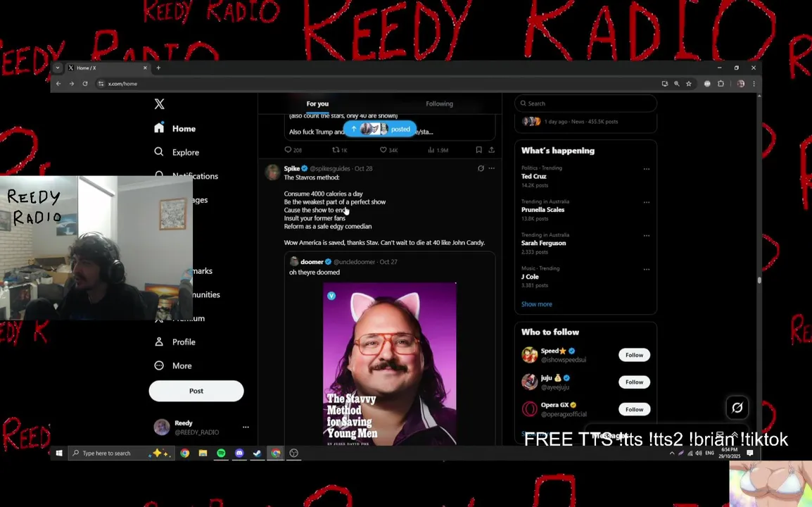Click the share icon of top post
The height and width of the screenshot is (507, 812).
click(491, 150)
